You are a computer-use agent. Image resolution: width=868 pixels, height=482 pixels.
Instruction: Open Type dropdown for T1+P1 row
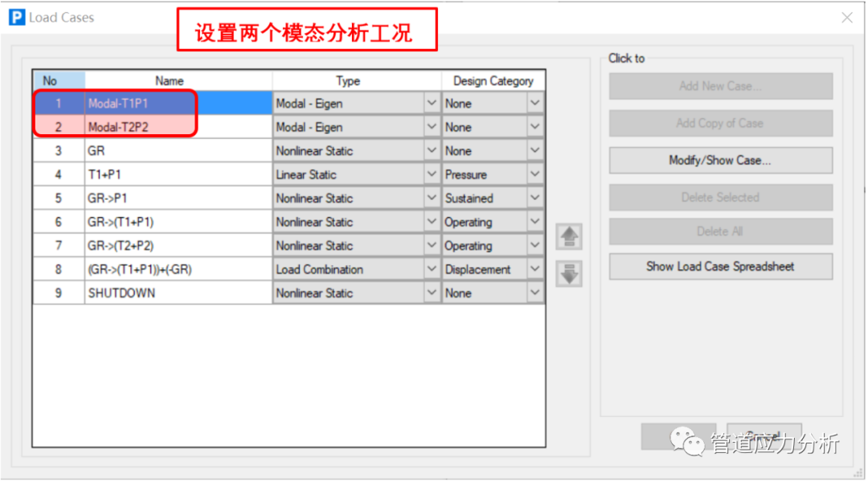click(x=432, y=174)
